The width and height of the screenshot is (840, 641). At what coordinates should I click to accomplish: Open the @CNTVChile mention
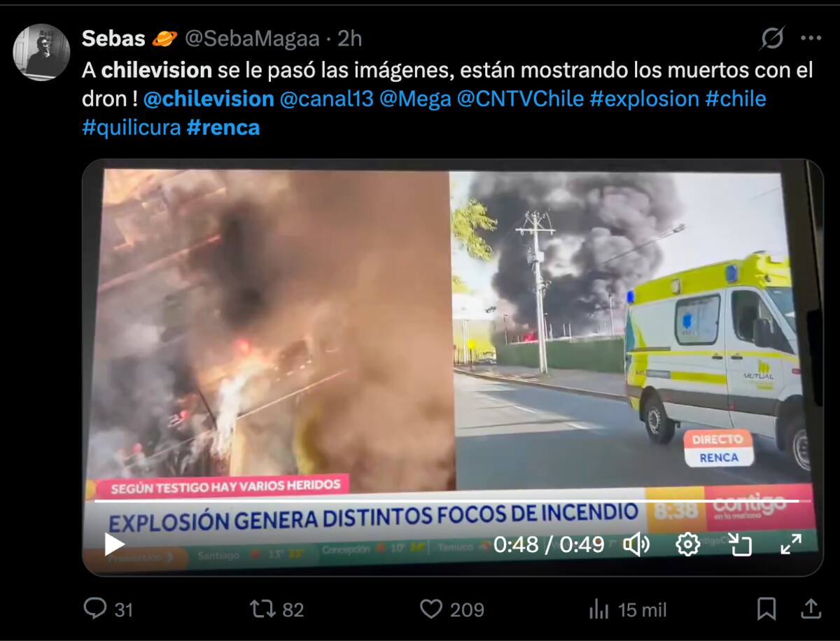(x=520, y=99)
